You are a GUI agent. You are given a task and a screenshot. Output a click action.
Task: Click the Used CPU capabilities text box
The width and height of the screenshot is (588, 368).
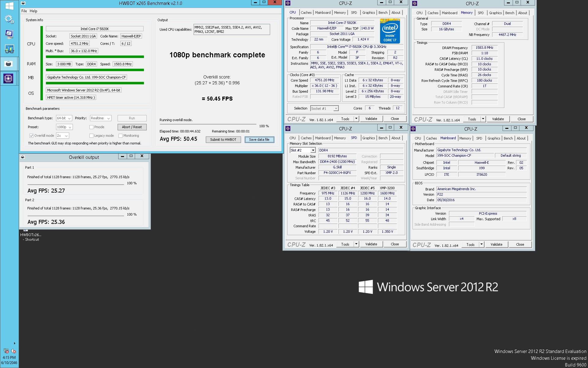point(232,29)
